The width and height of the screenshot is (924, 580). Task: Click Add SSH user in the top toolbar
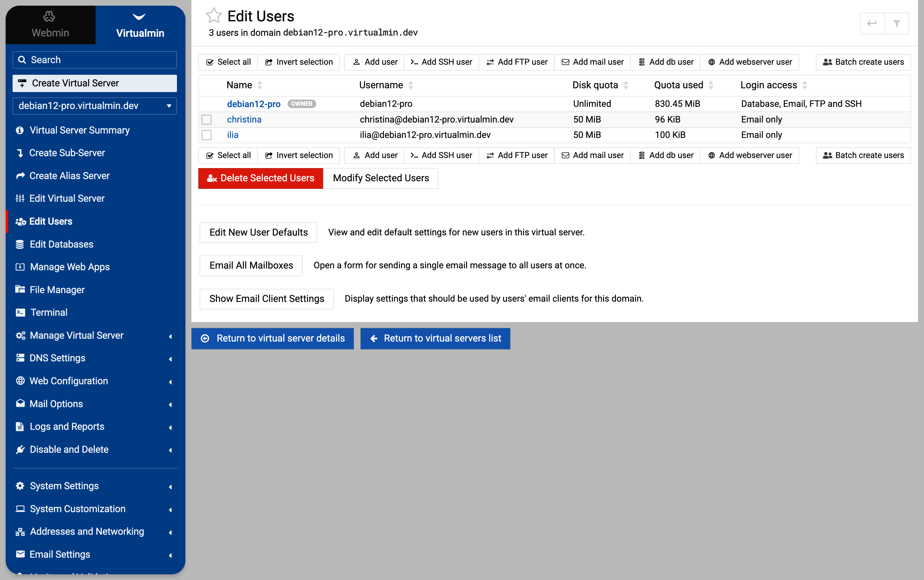[441, 62]
